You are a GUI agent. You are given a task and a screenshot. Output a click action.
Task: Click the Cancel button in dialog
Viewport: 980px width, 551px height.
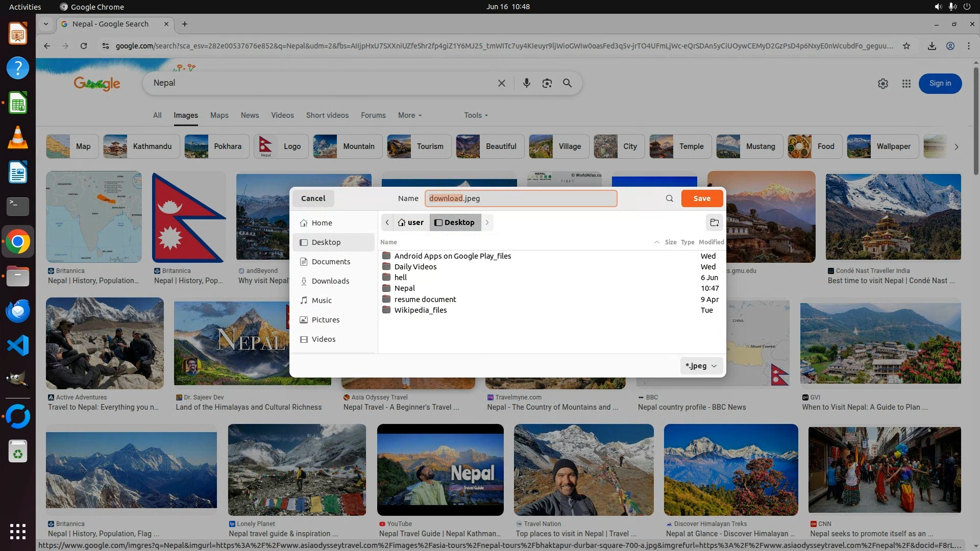coord(313,198)
